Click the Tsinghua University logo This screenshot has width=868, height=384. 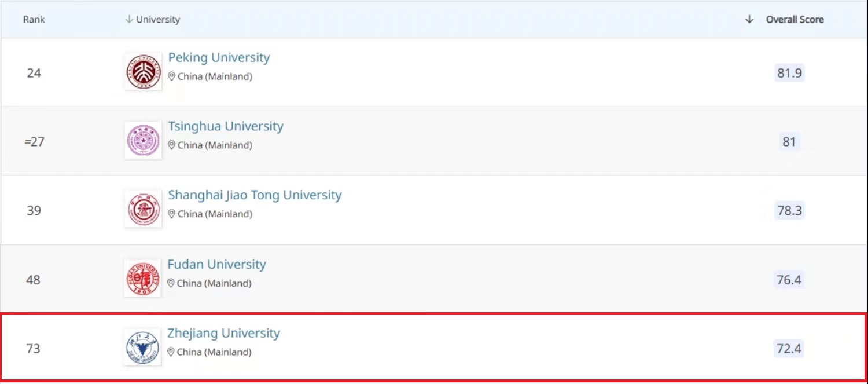(x=143, y=141)
